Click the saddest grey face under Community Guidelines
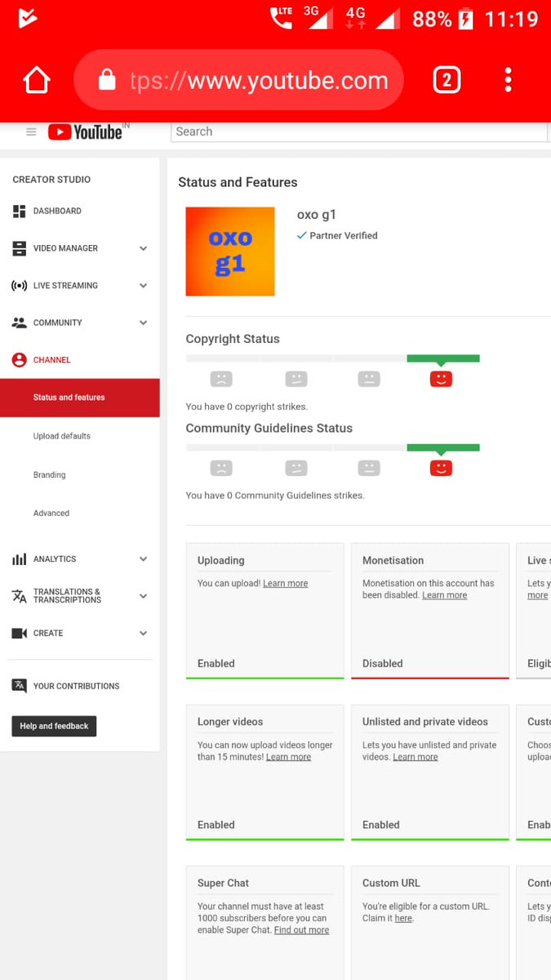The image size is (551, 980). click(221, 468)
